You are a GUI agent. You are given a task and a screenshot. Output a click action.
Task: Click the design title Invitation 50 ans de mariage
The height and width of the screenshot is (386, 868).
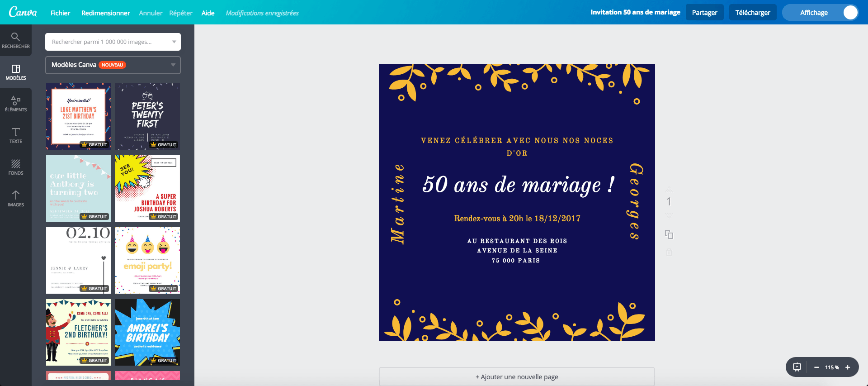pos(635,12)
